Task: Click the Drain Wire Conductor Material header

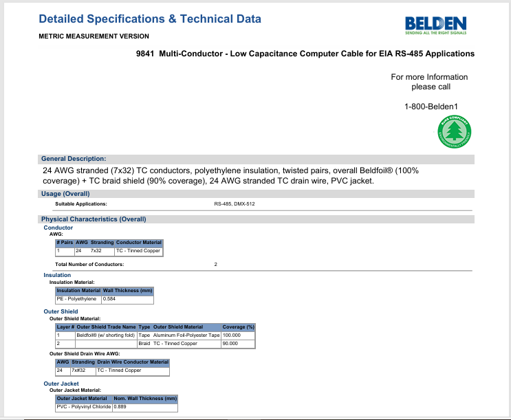Action: point(133,362)
